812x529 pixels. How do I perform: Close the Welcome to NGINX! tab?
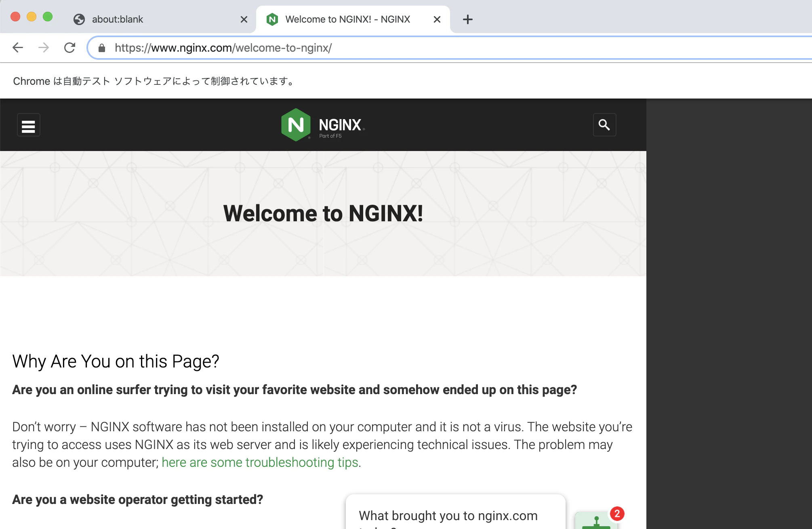click(437, 19)
